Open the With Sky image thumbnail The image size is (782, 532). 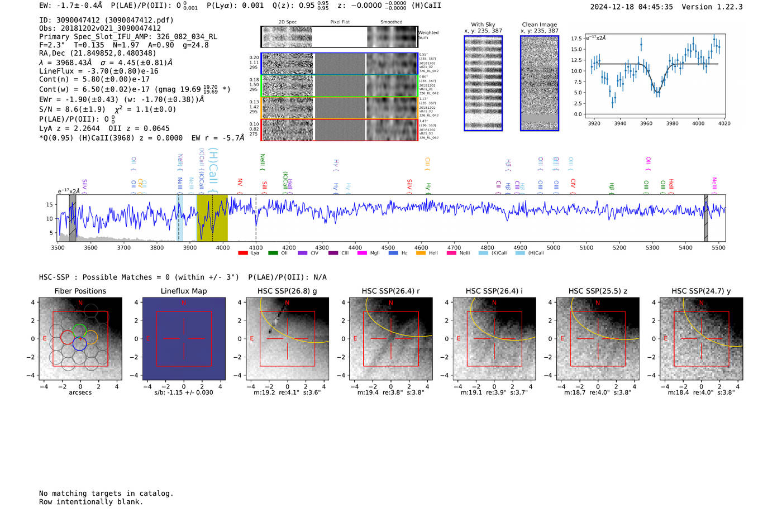pos(483,83)
